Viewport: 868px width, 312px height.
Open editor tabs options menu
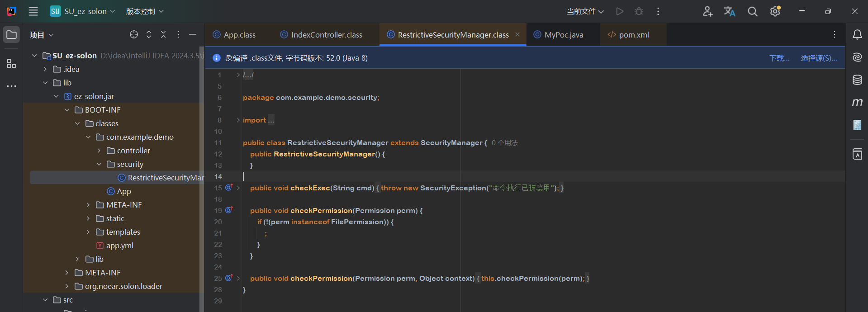pos(835,34)
